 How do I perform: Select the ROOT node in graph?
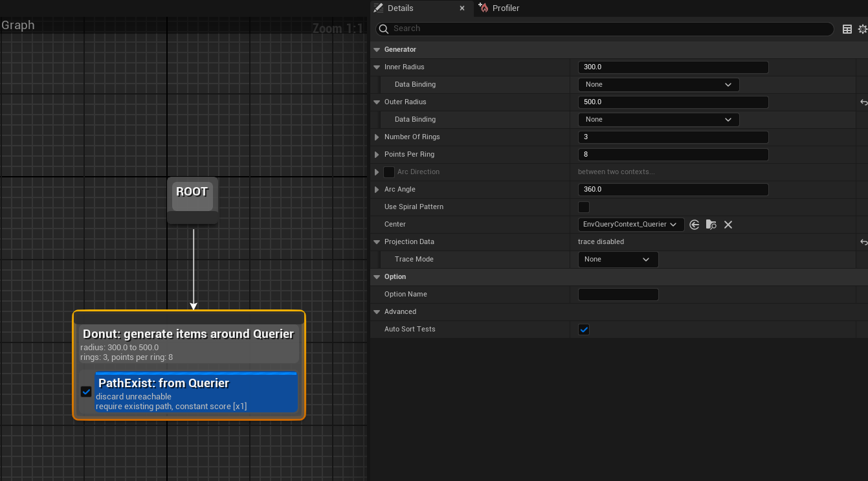pos(192,199)
